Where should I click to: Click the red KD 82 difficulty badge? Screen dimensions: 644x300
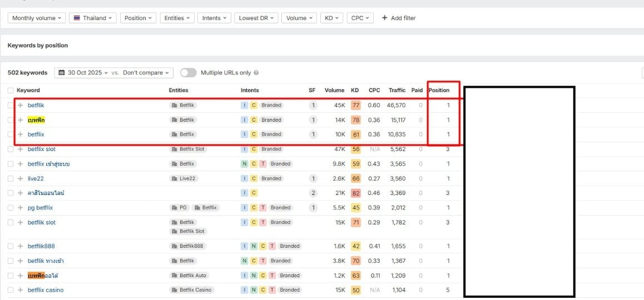tap(356, 193)
